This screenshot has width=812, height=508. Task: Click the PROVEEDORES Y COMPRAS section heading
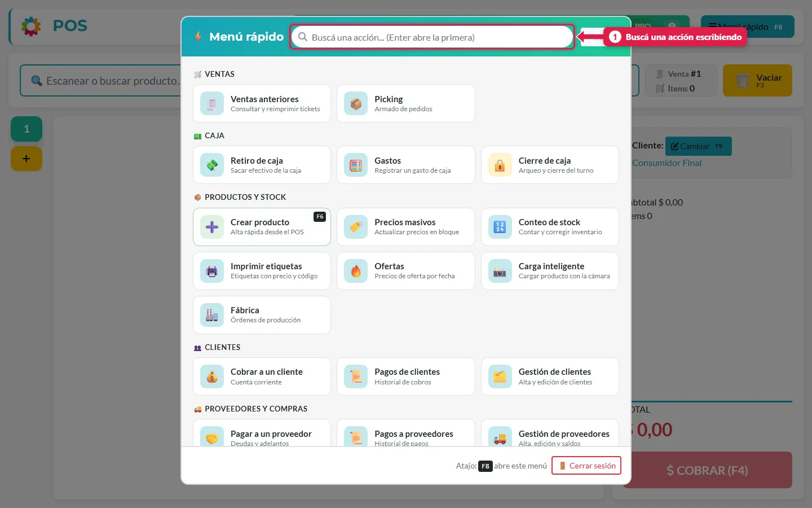click(x=256, y=409)
